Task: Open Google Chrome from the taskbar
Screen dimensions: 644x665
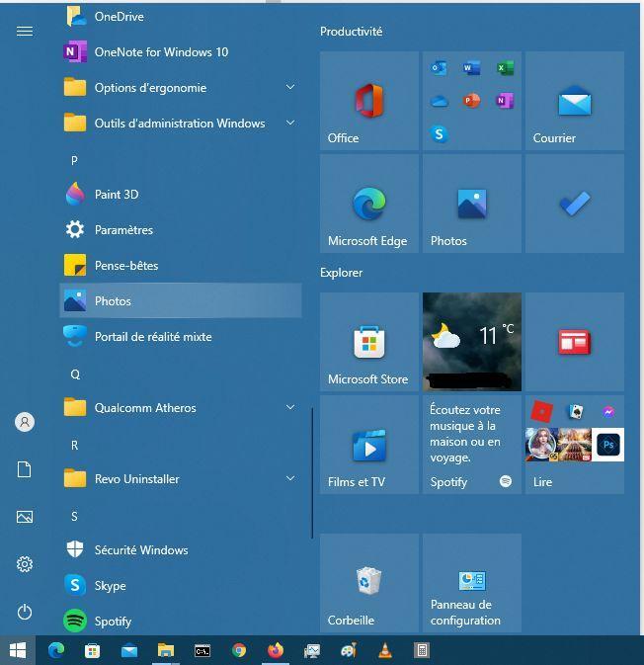Action: [x=239, y=650]
